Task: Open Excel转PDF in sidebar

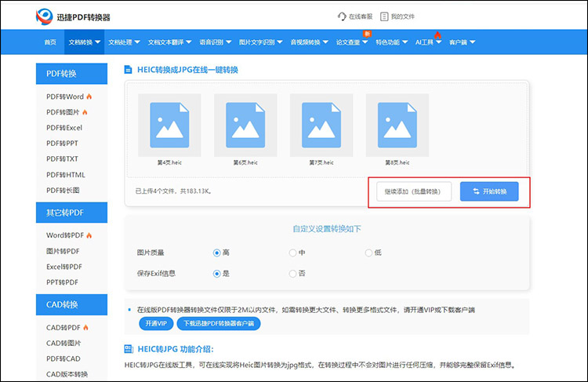Action: pos(64,267)
